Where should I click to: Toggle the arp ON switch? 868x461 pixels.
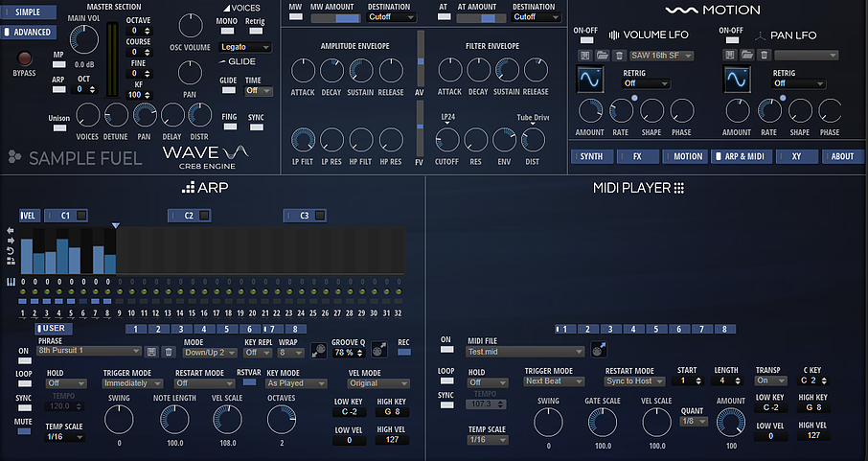(x=24, y=360)
